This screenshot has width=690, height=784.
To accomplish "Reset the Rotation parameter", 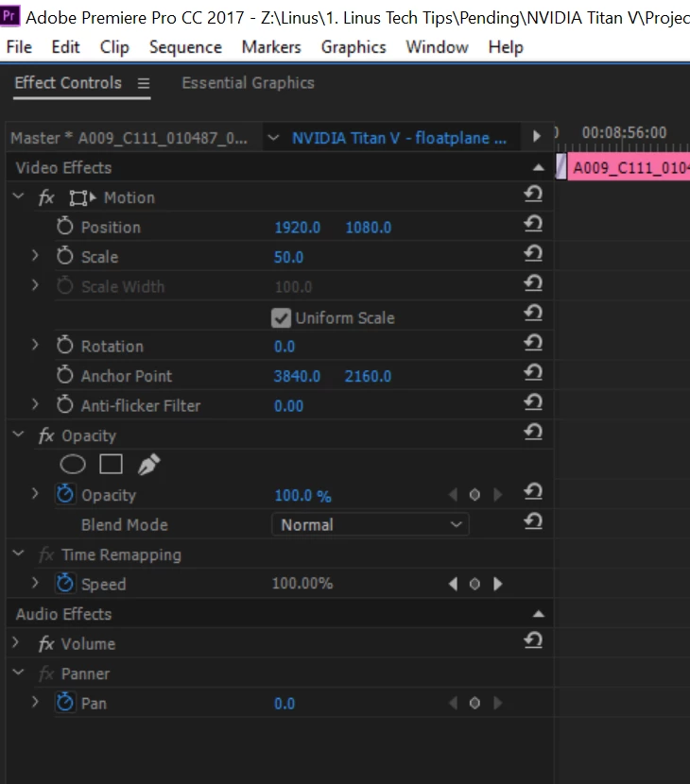I will (533, 343).
